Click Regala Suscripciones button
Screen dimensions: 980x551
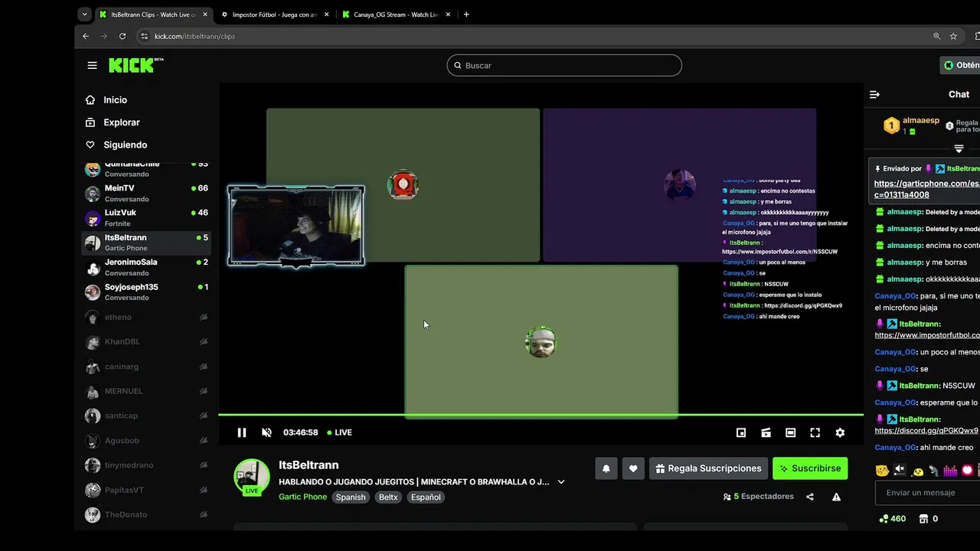708,468
